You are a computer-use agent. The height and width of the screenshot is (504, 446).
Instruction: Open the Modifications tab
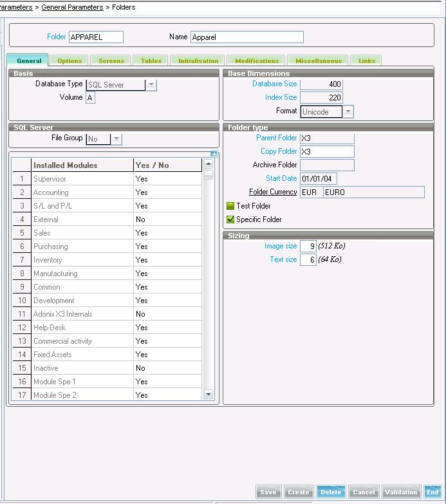pyautogui.click(x=257, y=61)
